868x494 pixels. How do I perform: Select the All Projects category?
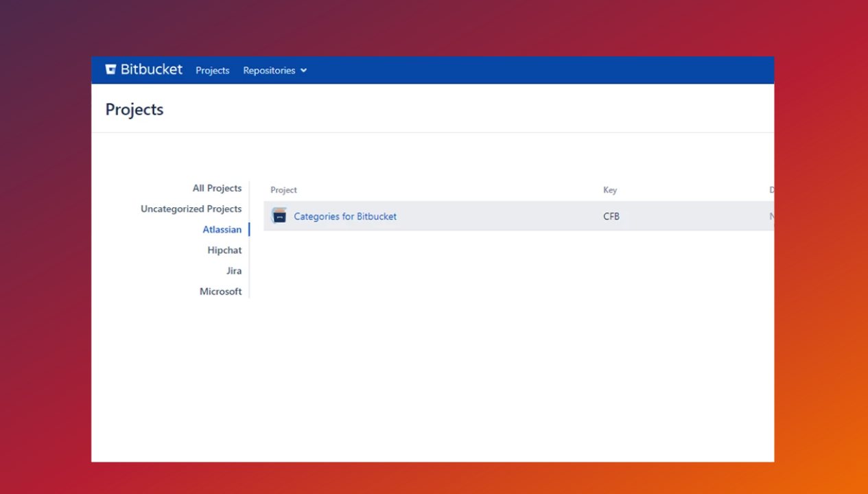[217, 188]
